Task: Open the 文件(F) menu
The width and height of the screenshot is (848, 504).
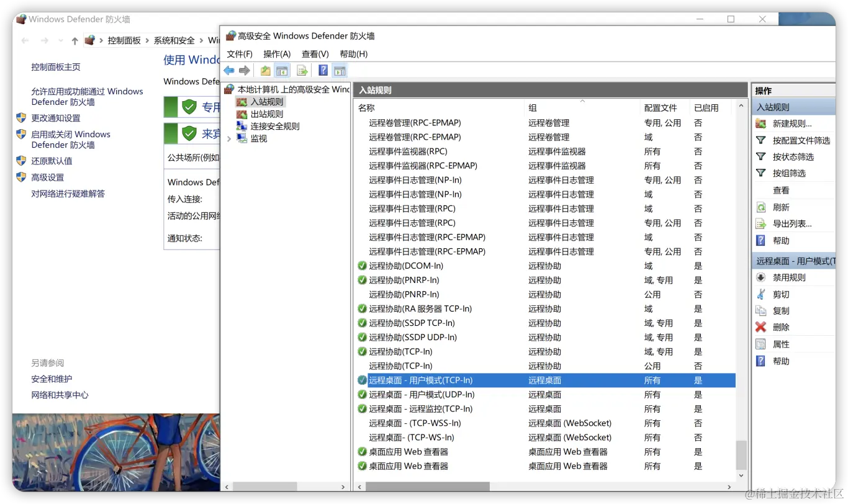Action: coord(240,54)
